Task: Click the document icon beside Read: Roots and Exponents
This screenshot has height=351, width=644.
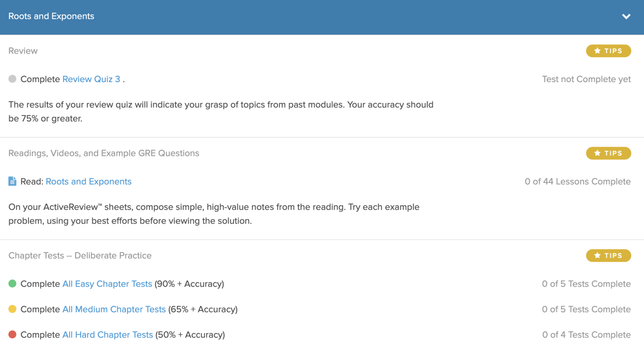Action: click(x=12, y=181)
